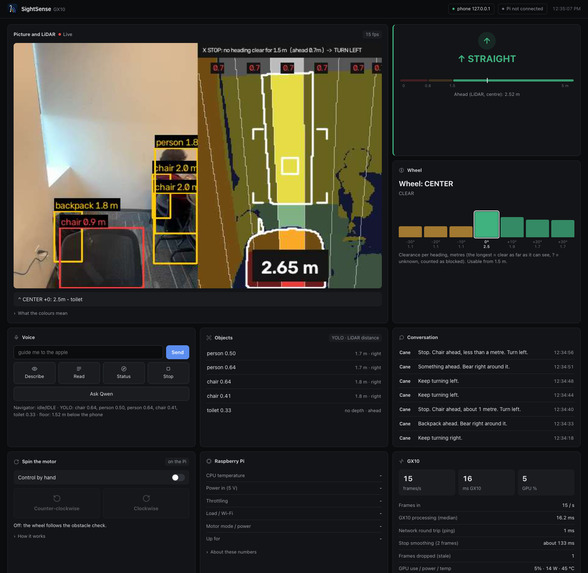This screenshot has width=588, height=573.
Task: Click the Keep turning right message
Action: 486,438
